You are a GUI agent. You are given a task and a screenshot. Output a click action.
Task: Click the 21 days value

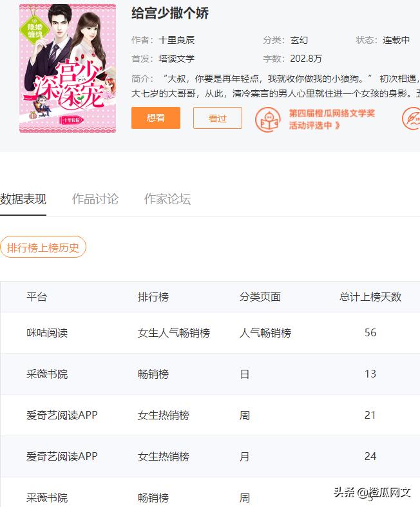click(x=370, y=415)
